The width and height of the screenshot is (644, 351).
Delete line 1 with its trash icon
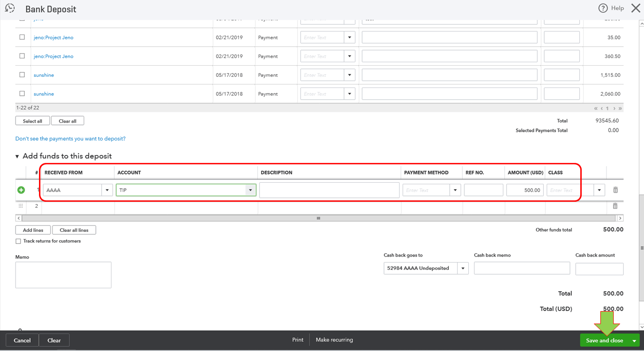(615, 190)
